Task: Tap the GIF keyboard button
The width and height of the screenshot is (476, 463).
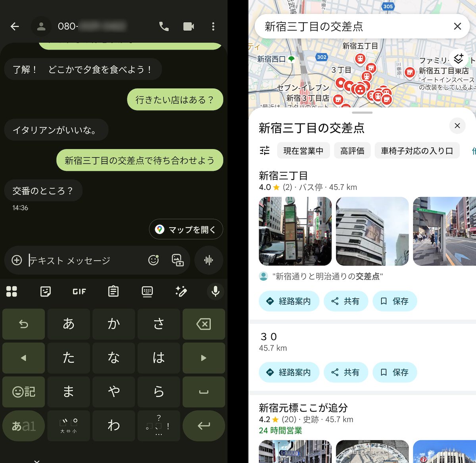Action: point(79,291)
